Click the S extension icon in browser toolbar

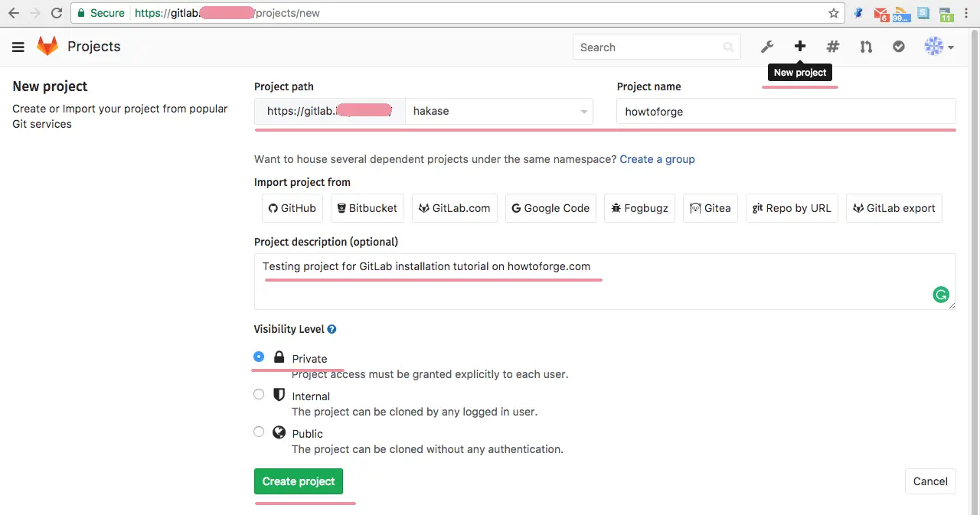point(924,12)
